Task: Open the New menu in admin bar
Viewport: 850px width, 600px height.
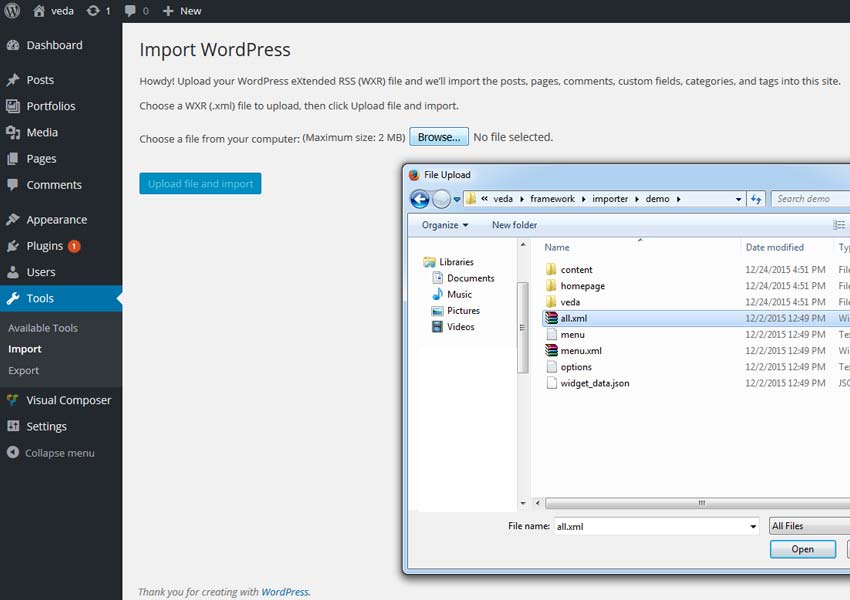Action: (180, 11)
